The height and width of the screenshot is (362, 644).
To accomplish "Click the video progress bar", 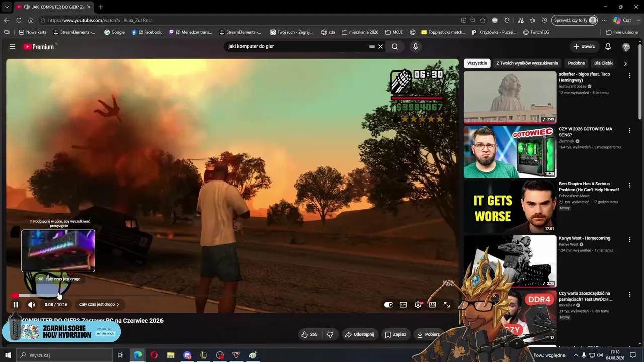I will (232, 296).
